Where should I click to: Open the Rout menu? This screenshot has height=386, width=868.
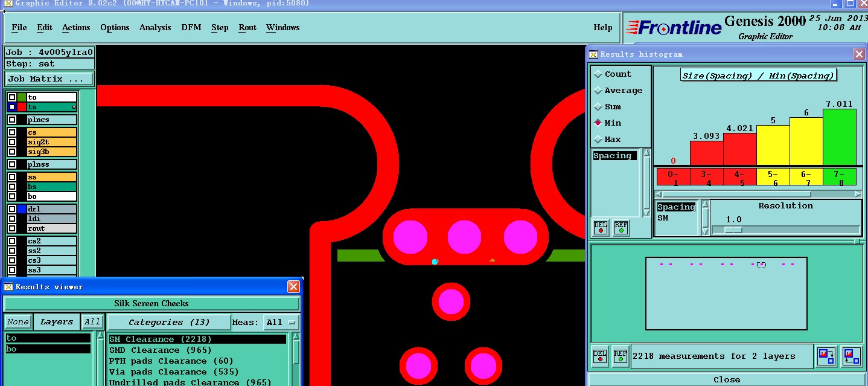coord(247,28)
